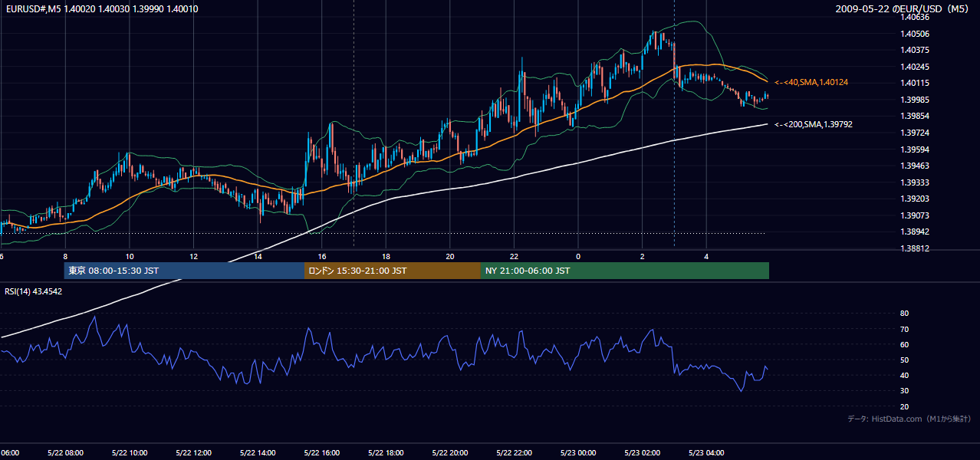Viewport: 980px width, 460px height.
Task: Click price axis label 1.40375
Action: click(x=914, y=50)
